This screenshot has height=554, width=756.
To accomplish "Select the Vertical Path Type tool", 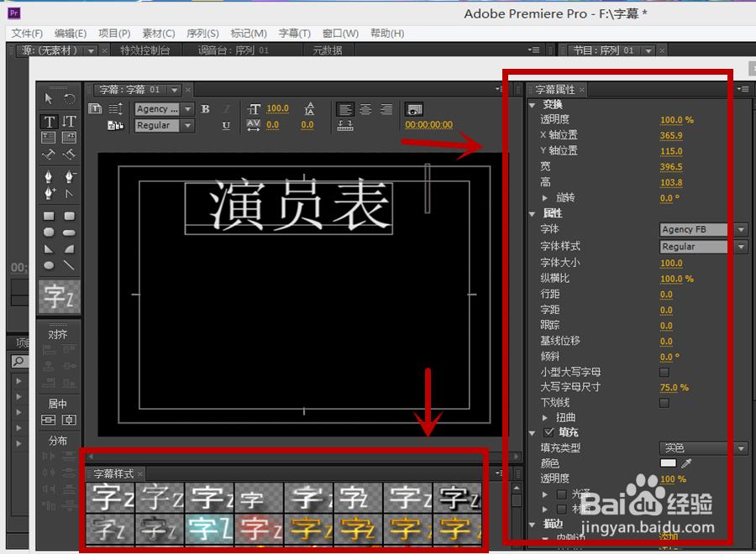I will click(70, 154).
